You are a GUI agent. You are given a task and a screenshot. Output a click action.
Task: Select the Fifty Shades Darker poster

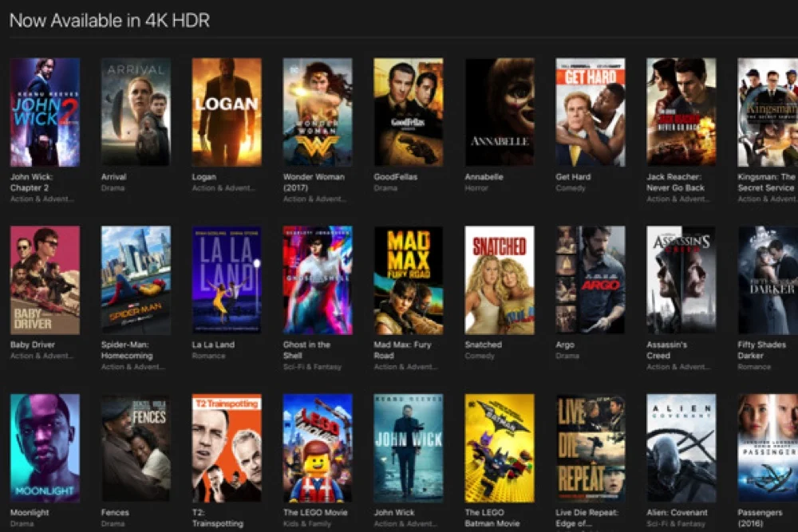coord(768,280)
